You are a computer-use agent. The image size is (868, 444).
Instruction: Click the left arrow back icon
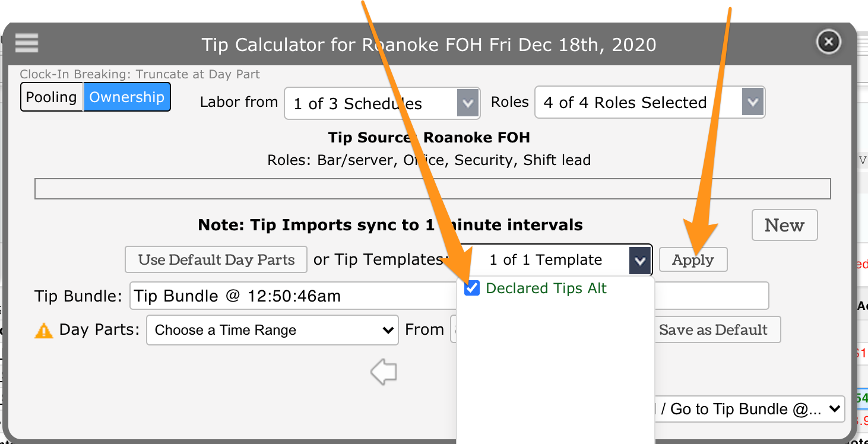(x=383, y=373)
